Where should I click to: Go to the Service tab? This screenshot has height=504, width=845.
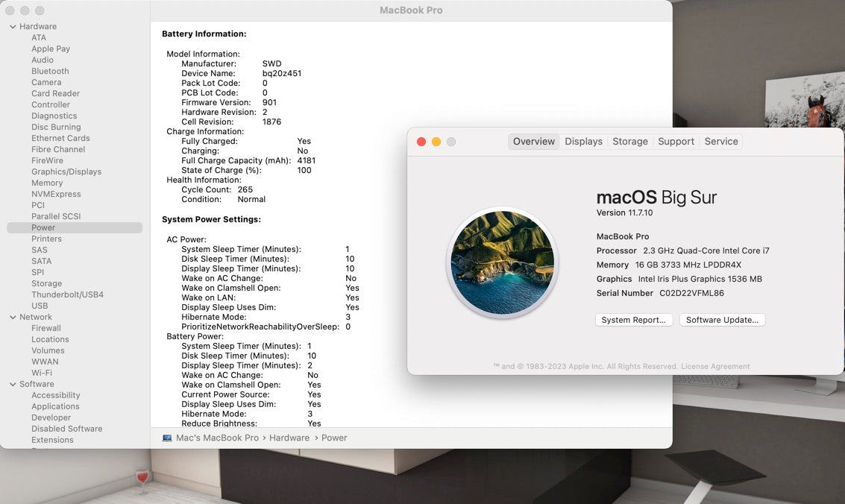tap(721, 142)
